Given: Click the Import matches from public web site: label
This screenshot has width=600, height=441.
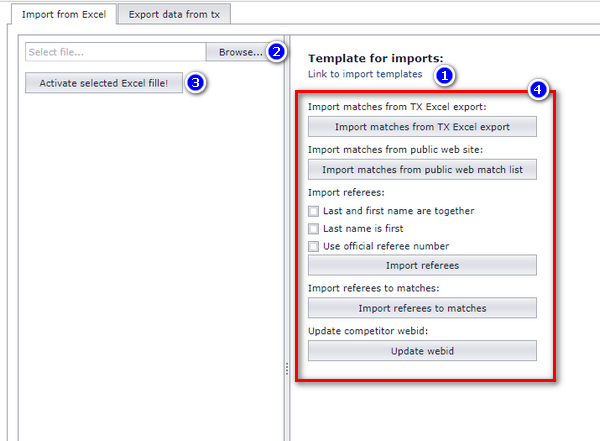Looking at the screenshot, I should point(396,150).
